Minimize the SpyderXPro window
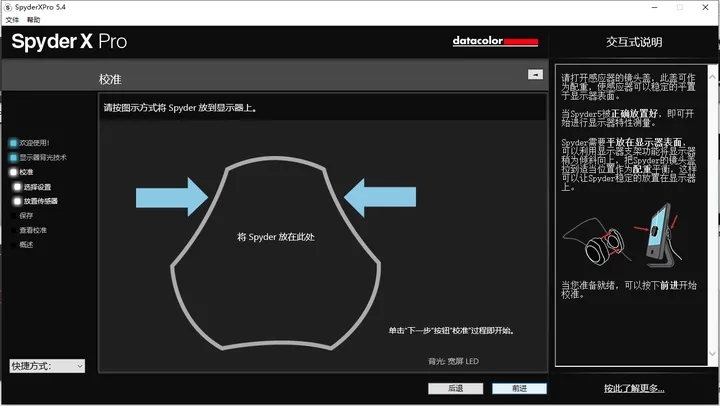Viewport: 720px width, 406px height. pyautogui.click(x=655, y=7)
